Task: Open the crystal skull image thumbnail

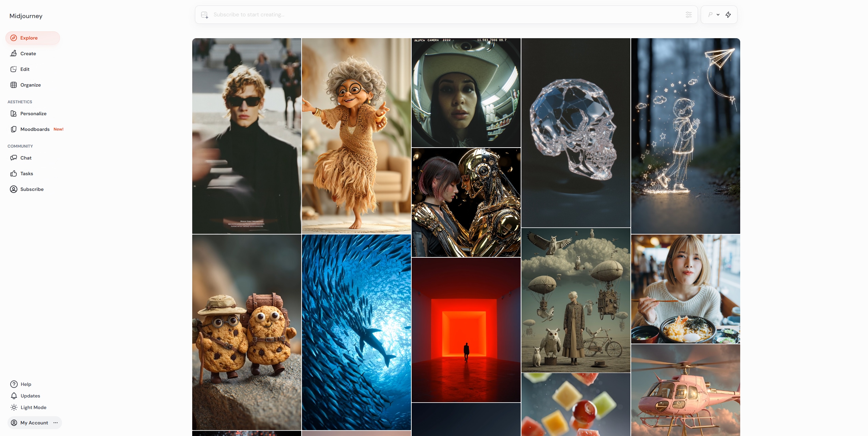Action: tap(576, 133)
